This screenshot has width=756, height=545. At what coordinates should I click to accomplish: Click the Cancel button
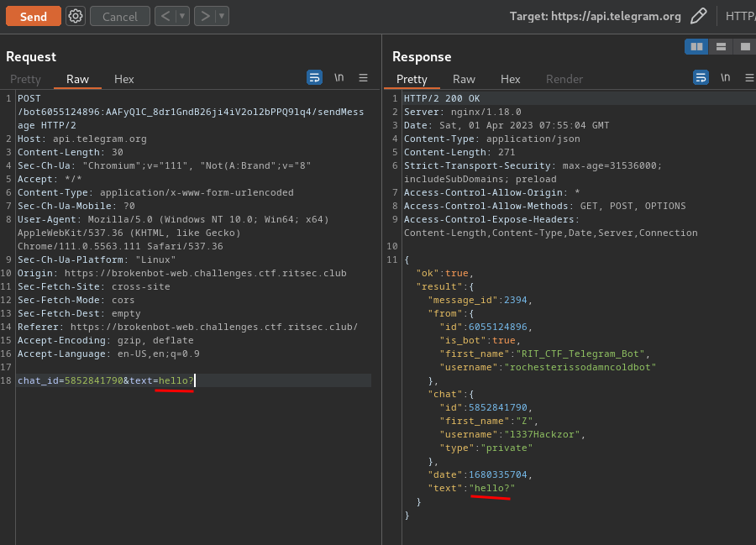coord(120,17)
